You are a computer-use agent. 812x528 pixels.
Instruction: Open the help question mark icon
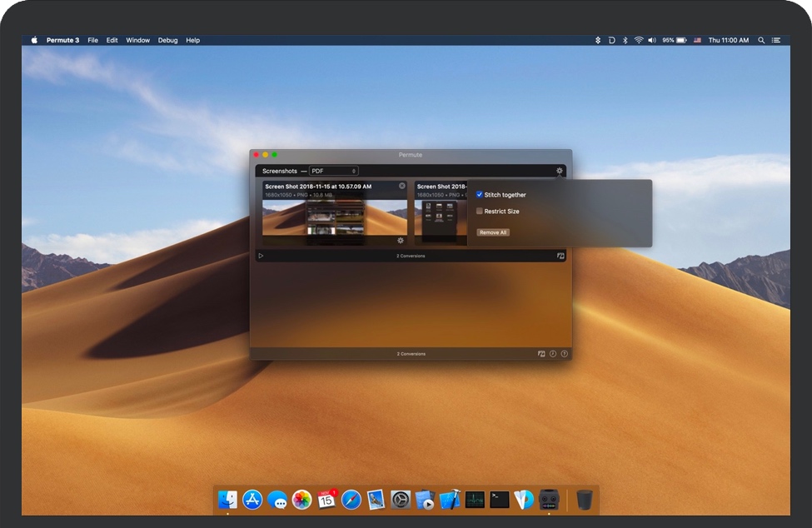(x=565, y=354)
